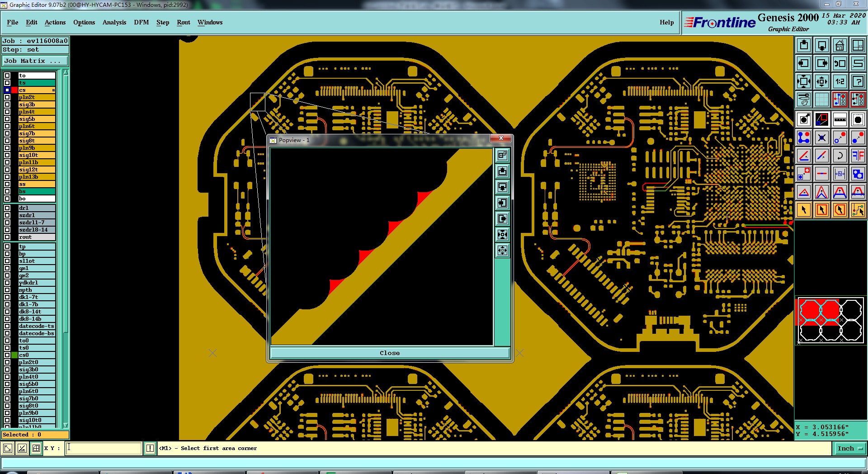Toggle visibility checkbox for layer datecode-ts
The image size is (868, 474).
click(x=7, y=326)
